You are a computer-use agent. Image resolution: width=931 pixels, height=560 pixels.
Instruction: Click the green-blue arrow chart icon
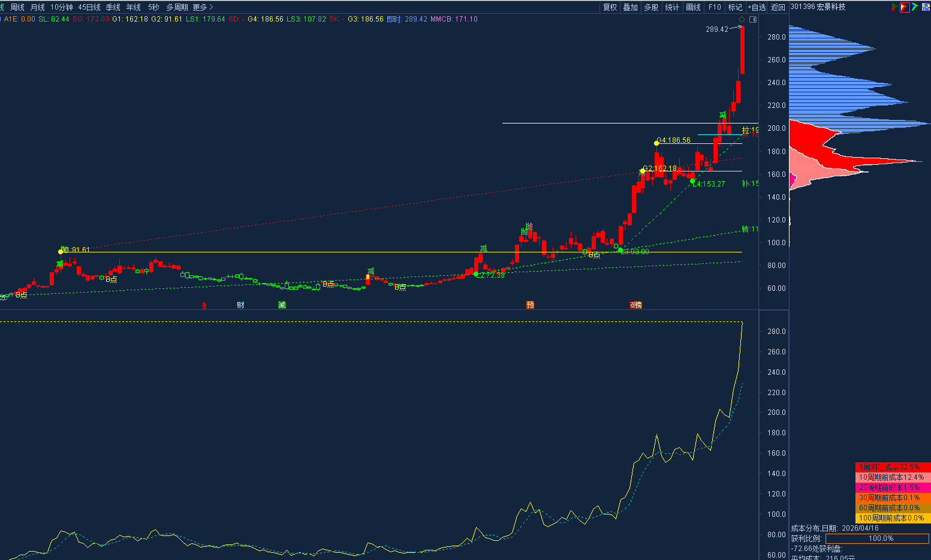pos(915,7)
